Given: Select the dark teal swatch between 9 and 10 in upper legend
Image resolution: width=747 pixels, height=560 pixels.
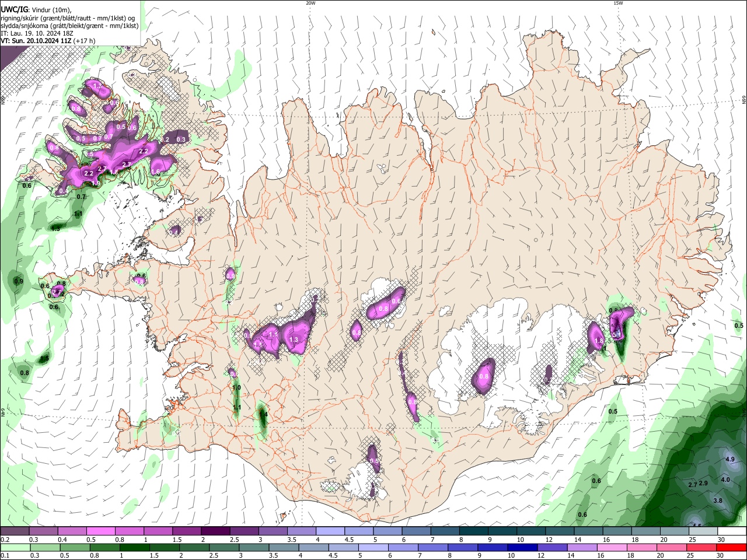Looking at the screenshot, I should tap(502, 531).
